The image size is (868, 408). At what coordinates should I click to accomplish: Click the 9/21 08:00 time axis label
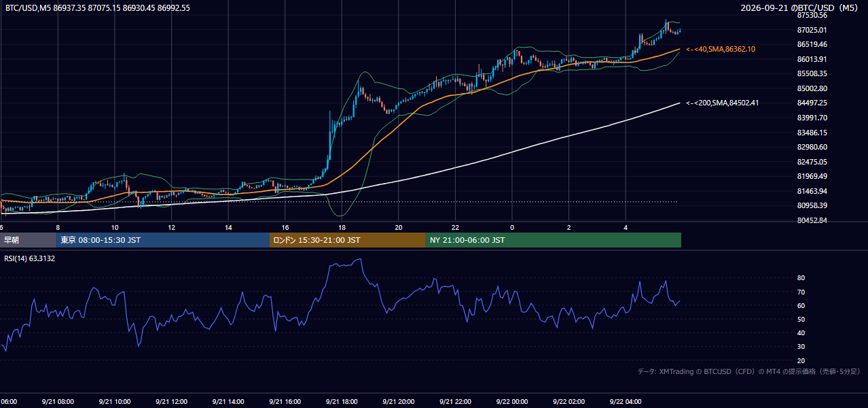point(57,402)
